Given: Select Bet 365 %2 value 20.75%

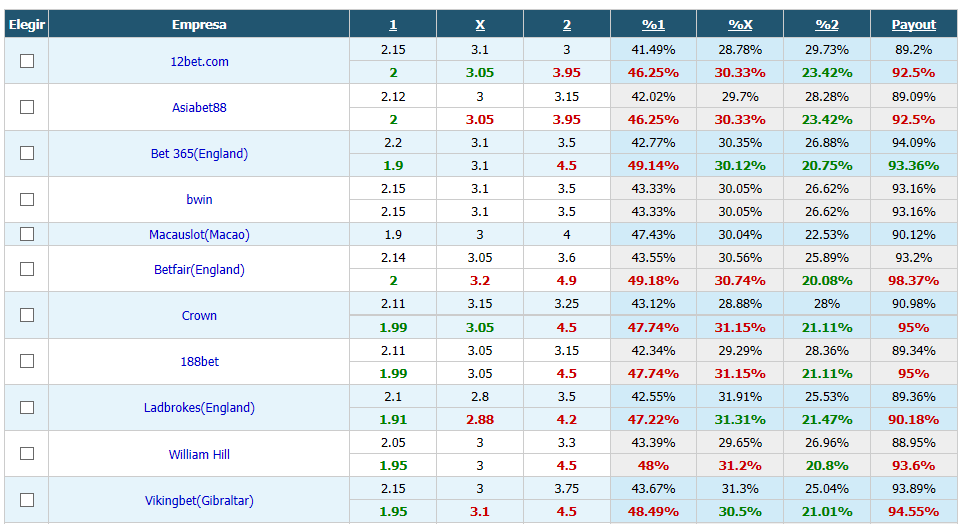Looking at the screenshot, I should tap(827, 166).
